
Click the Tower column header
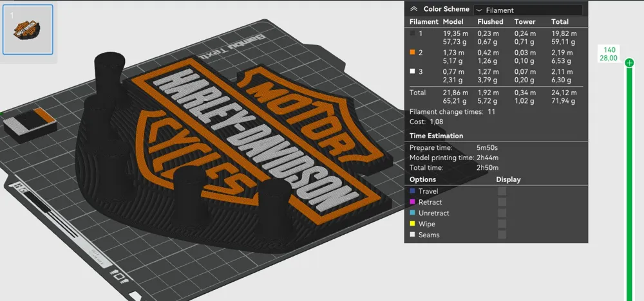[525, 22]
